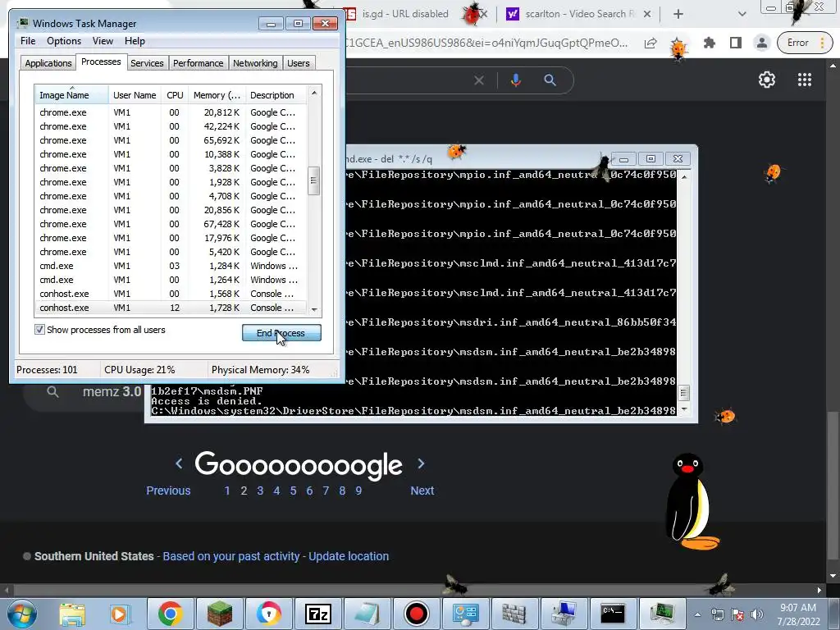Sort processes by Image Name column
The height and width of the screenshot is (630, 840).
click(x=72, y=95)
